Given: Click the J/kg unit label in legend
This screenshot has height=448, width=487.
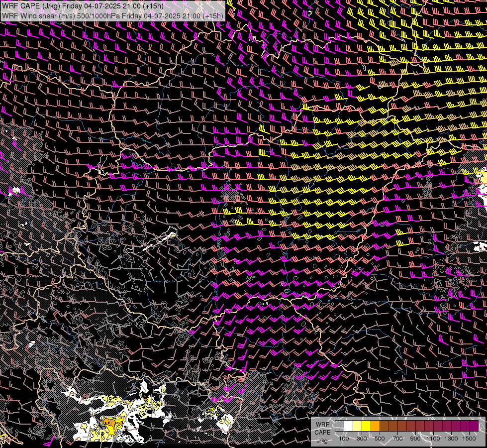Looking at the screenshot, I should coord(322,441).
